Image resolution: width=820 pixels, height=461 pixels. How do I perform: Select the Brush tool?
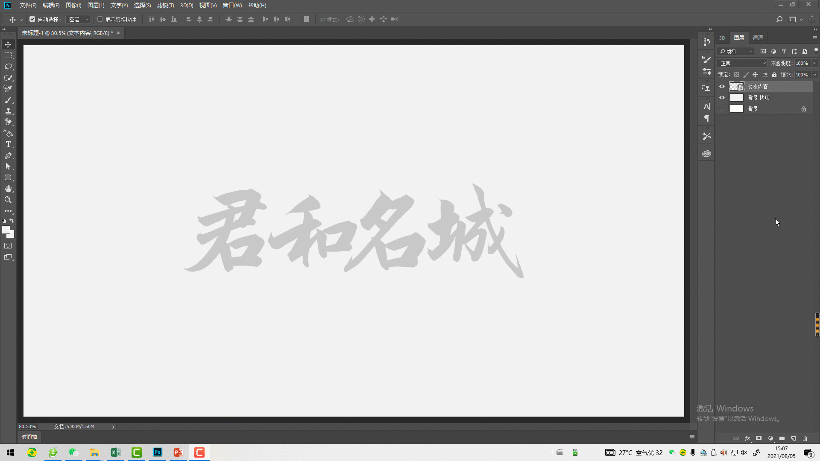(8, 100)
